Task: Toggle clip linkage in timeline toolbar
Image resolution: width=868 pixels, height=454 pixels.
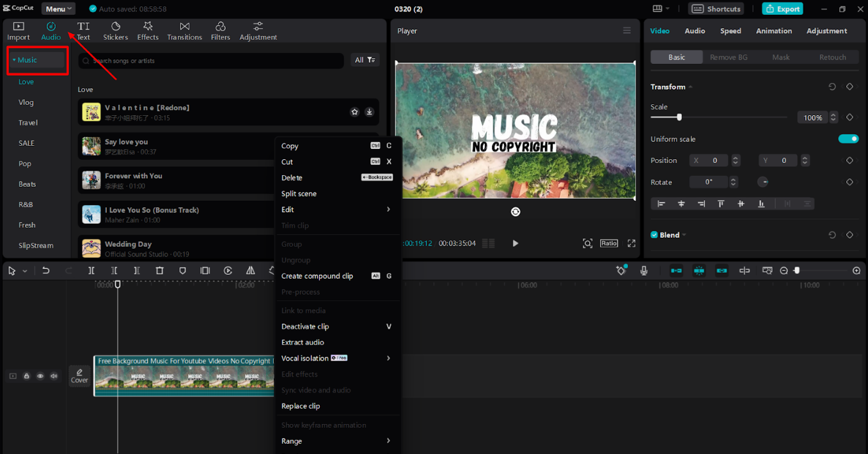Action: [722, 270]
